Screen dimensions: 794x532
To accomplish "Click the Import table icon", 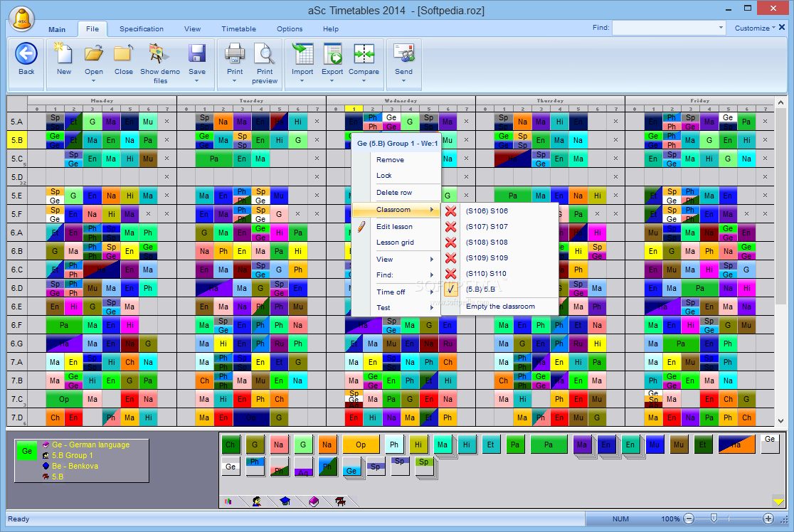I will tap(303, 53).
